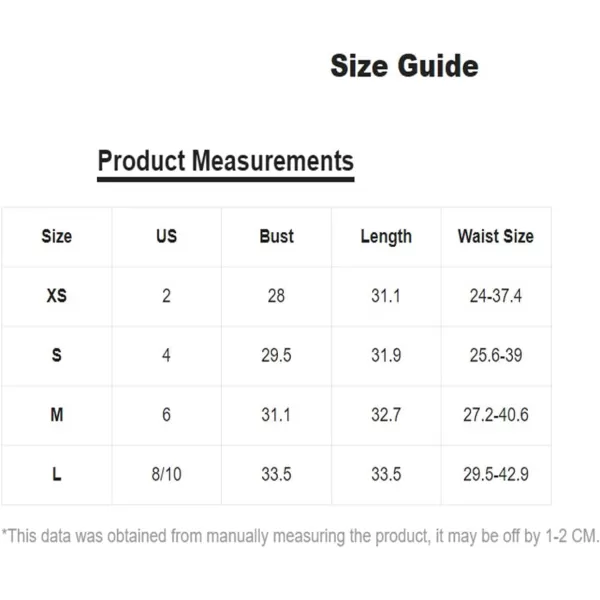Click the M length value 32.7
Screen dimensions: 600x600
pyautogui.click(x=386, y=415)
